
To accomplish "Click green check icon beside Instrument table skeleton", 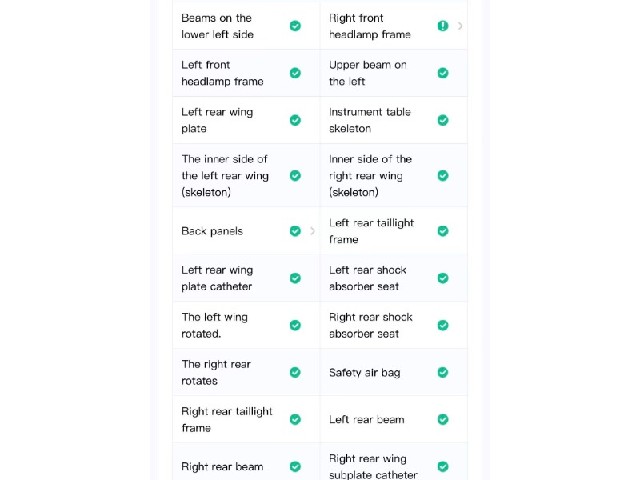I will tap(443, 120).
